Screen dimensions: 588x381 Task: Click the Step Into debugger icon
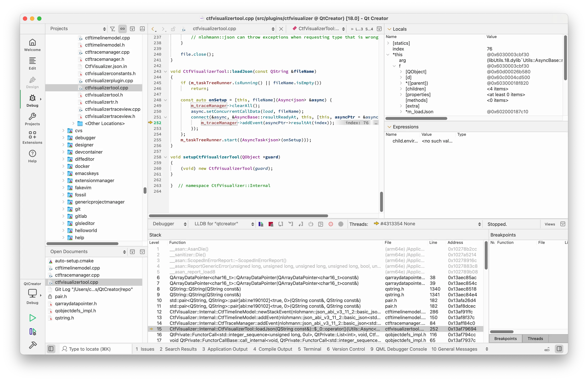(291, 224)
